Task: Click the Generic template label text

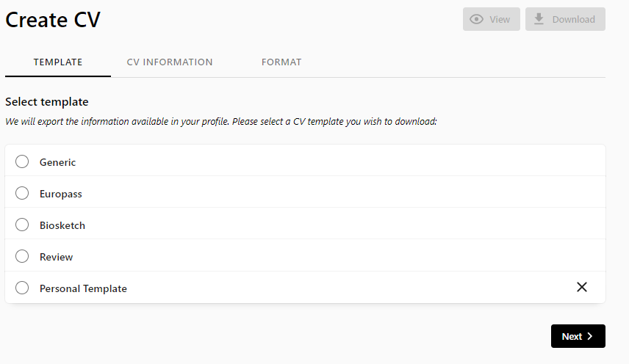Action: click(57, 162)
